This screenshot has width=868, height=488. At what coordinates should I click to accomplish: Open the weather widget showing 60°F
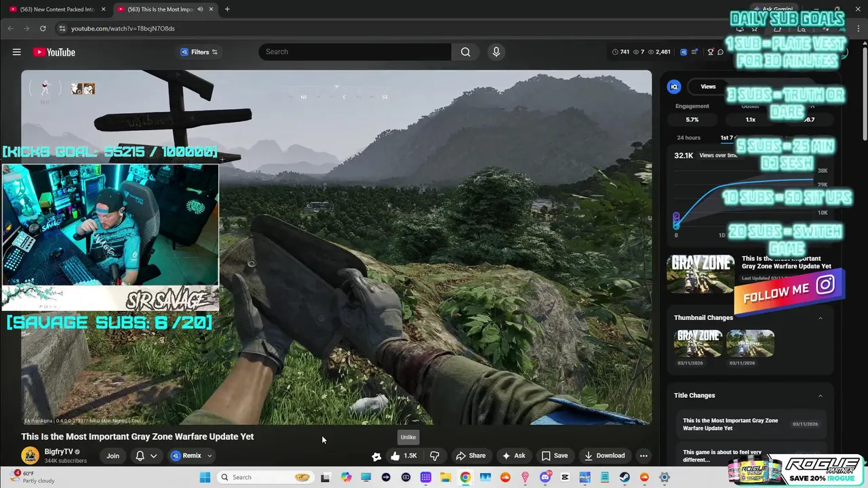point(33,477)
